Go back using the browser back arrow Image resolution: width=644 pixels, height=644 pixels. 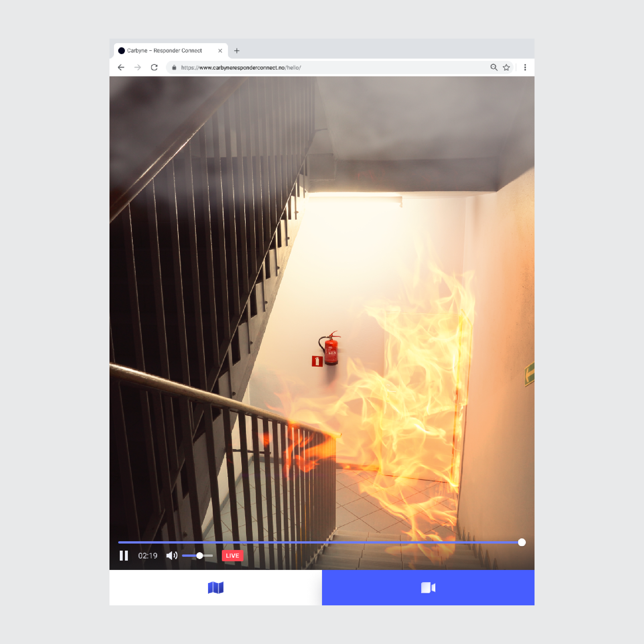121,67
